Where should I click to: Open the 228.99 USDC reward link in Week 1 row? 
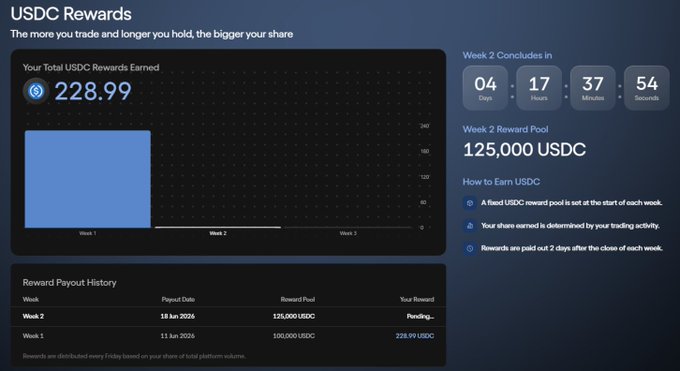tap(415, 336)
